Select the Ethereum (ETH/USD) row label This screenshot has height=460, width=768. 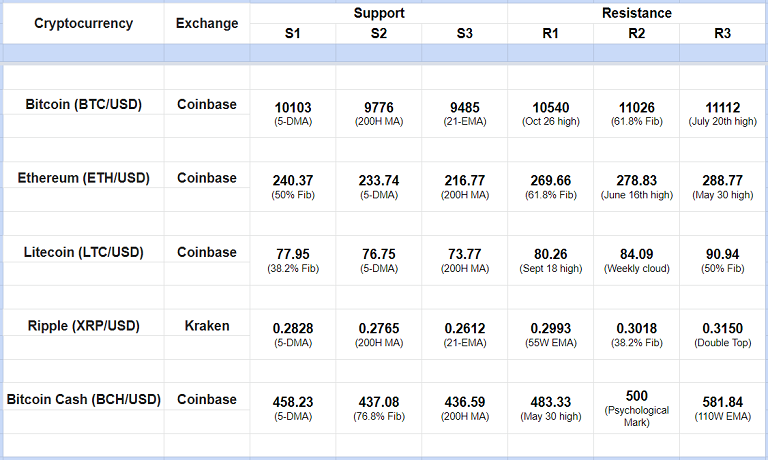tap(83, 178)
